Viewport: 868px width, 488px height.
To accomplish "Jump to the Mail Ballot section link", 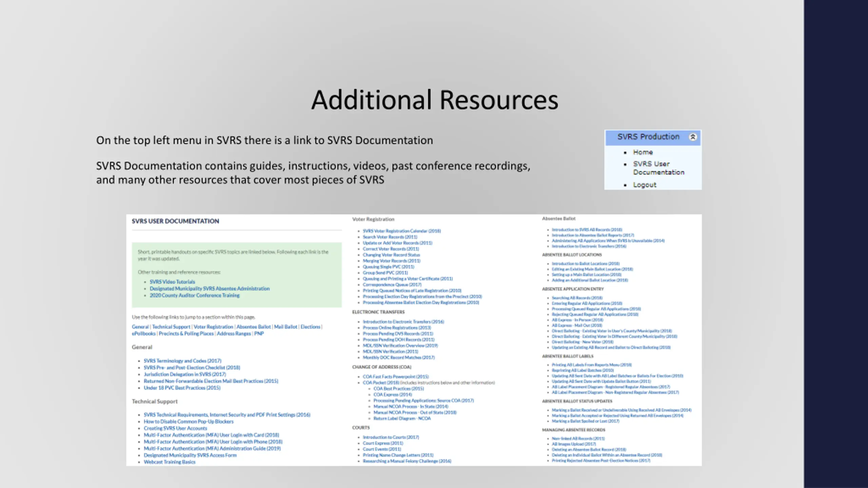I will click(x=285, y=327).
